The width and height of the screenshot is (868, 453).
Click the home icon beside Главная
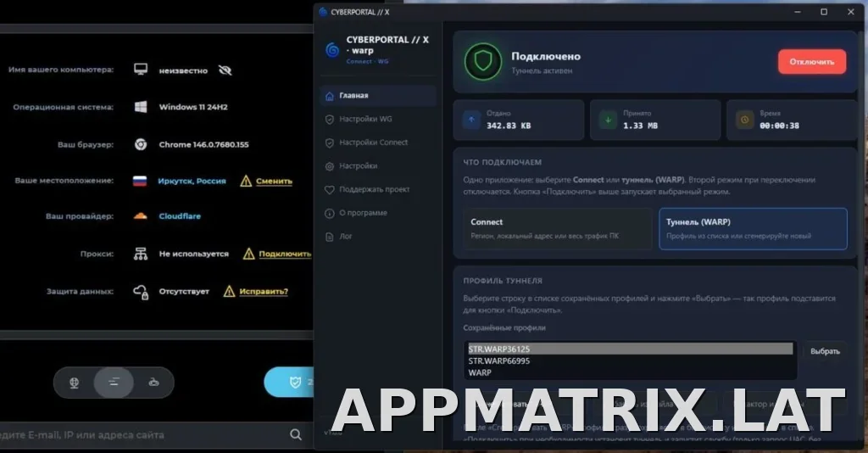pyautogui.click(x=330, y=97)
